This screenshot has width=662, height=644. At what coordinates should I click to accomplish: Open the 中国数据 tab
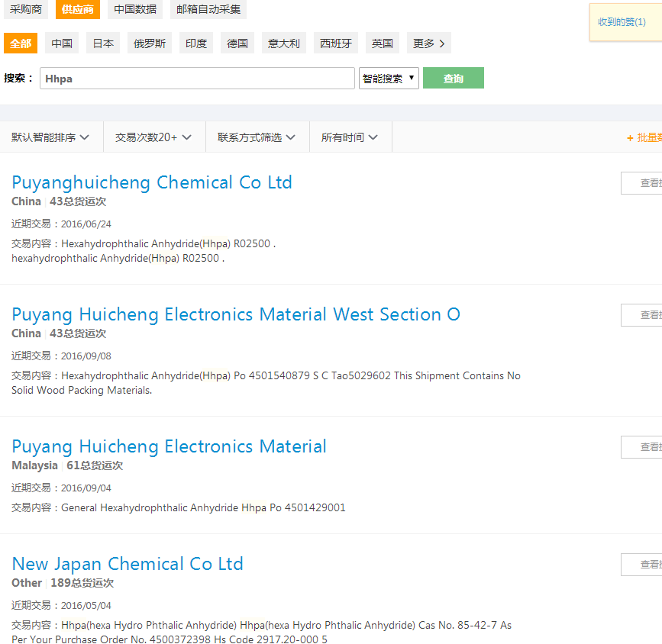pyautogui.click(x=135, y=9)
